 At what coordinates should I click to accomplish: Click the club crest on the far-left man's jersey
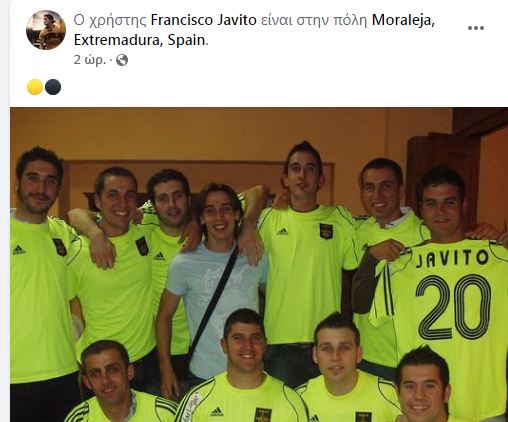pos(60,247)
